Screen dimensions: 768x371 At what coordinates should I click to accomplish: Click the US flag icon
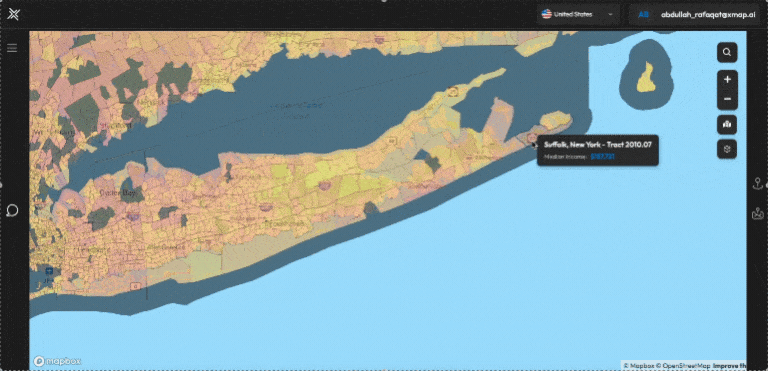point(547,14)
